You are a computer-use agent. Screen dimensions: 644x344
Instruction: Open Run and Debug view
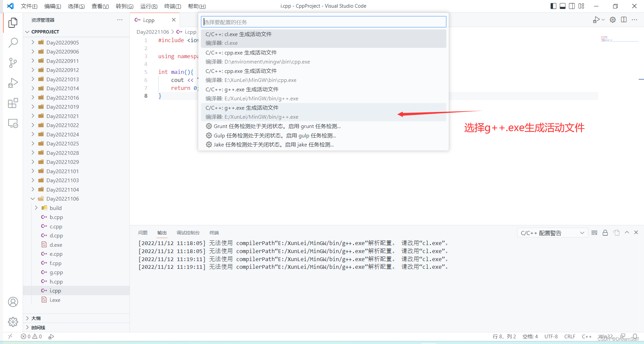[x=13, y=83]
